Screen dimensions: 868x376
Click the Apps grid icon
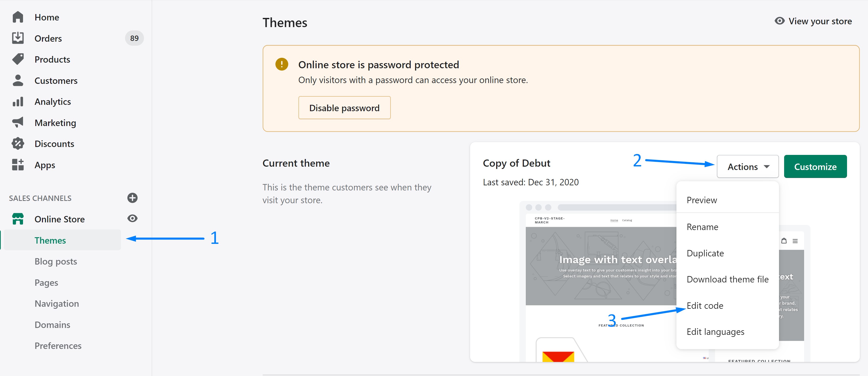[x=18, y=165]
